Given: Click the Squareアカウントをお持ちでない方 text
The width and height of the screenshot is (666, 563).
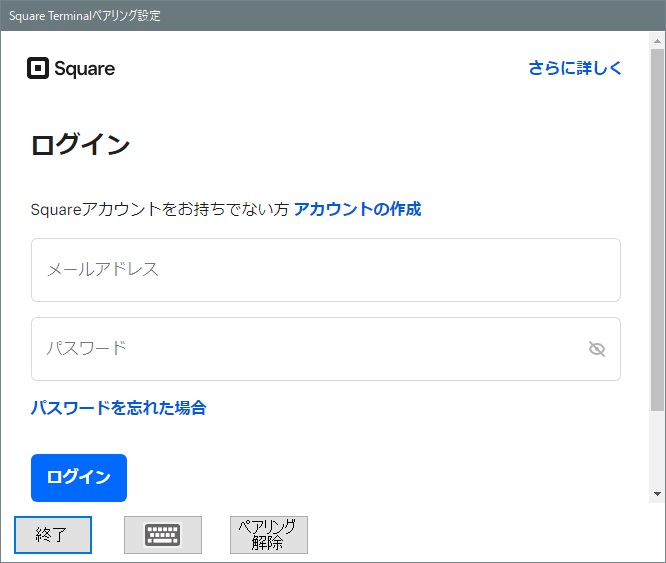Looking at the screenshot, I should (160, 209).
